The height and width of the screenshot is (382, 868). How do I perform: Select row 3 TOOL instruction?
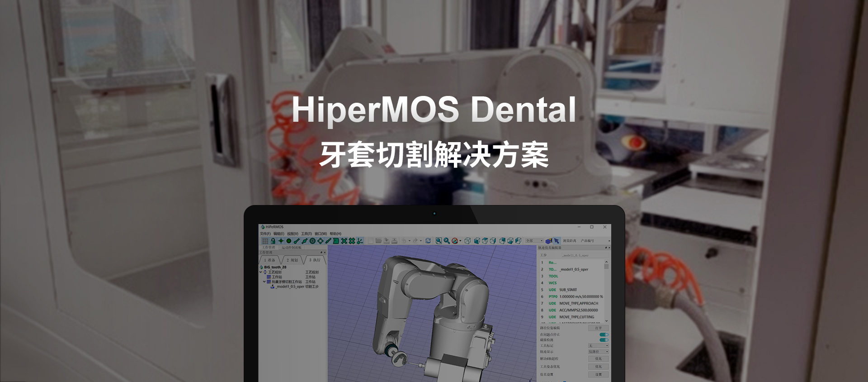(572, 276)
